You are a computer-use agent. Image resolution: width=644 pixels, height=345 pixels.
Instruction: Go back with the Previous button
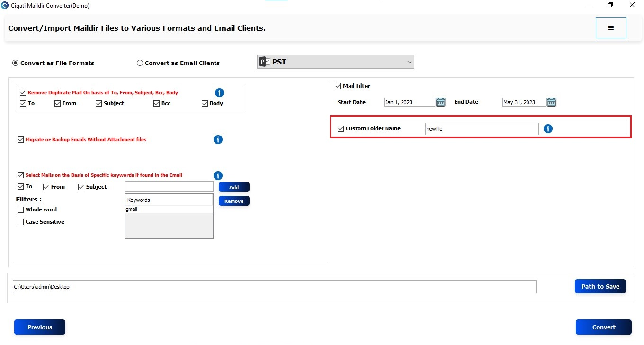(40, 327)
